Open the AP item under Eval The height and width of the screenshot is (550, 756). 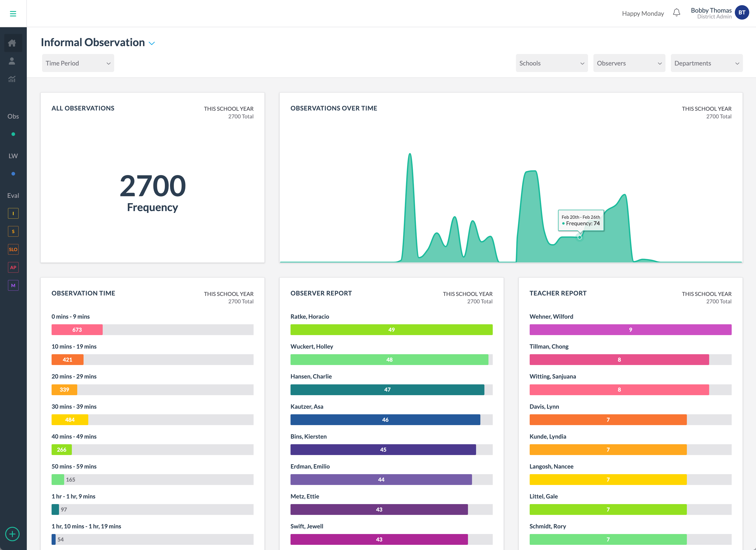pyautogui.click(x=13, y=267)
